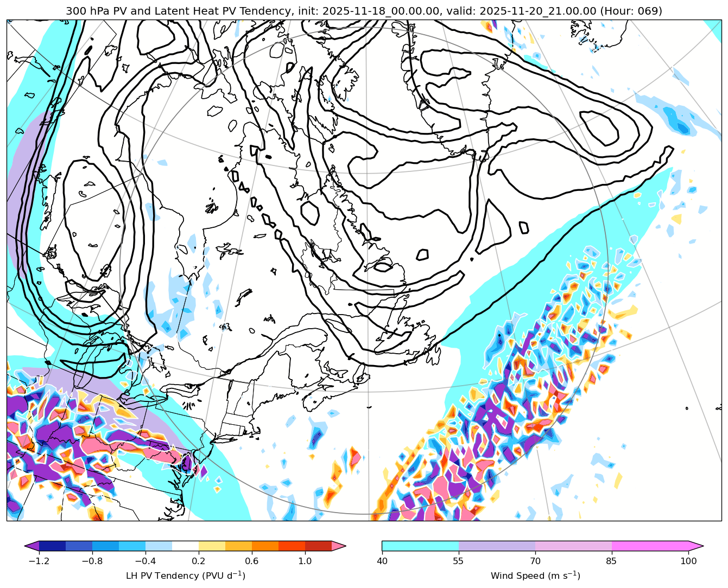Click the 1.0 tick label on LH colorbar
The width and height of the screenshot is (728, 588).
pos(305,561)
